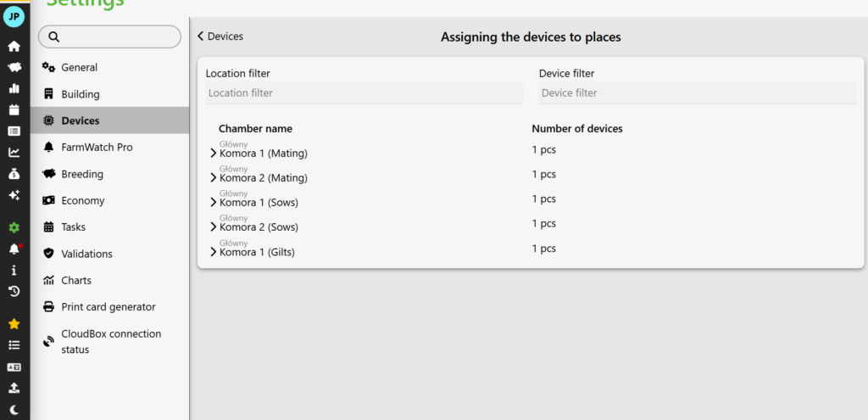The height and width of the screenshot is (420, 868).
Task: Click the 'Assigning the devices to places' heading
Action: click(531, 37)
